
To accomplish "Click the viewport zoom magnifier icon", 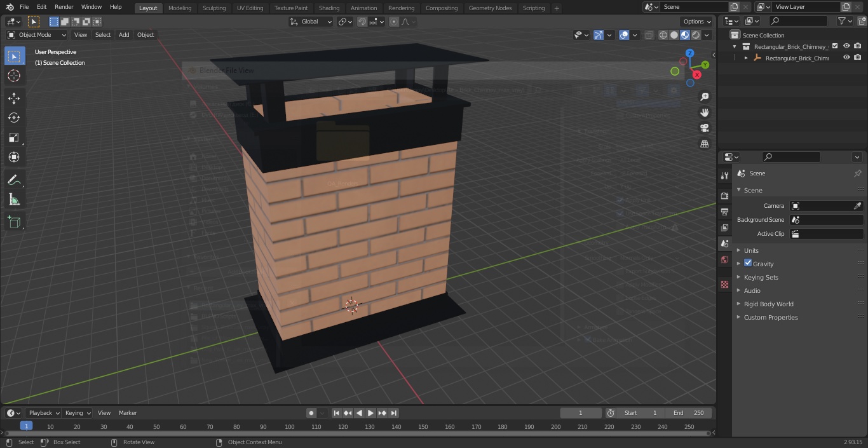I will 704,97.
